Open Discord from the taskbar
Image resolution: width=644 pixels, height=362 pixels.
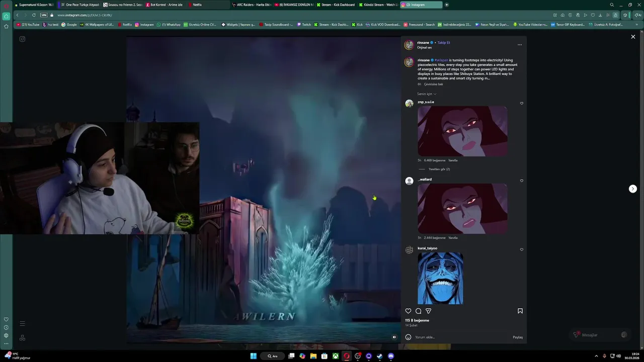[x=391, y=356]
